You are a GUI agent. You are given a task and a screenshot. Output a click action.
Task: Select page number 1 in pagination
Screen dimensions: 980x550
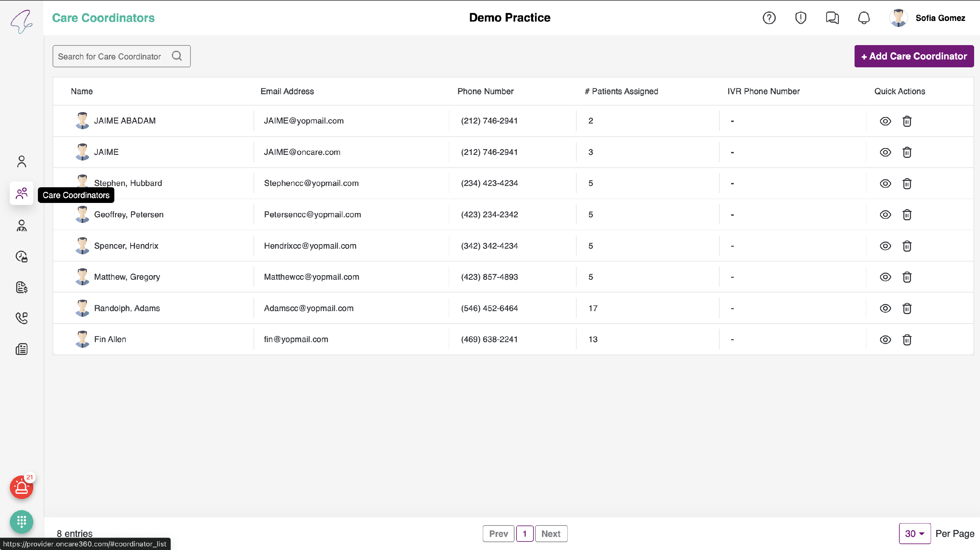pos(524,534)
